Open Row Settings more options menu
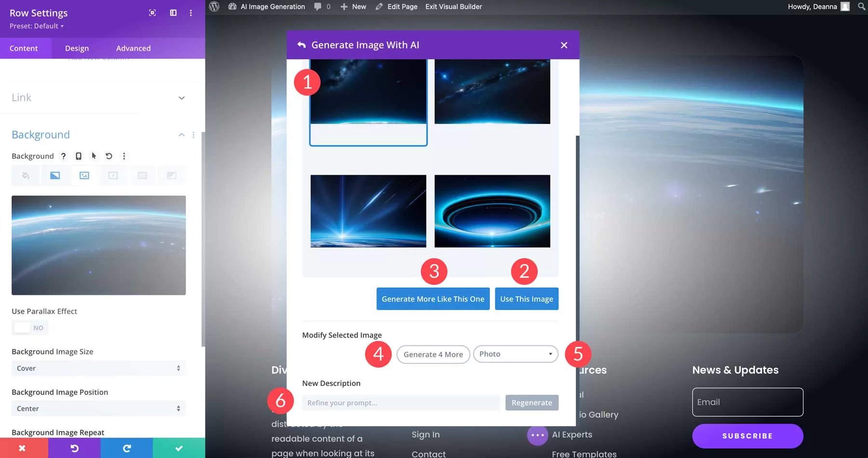 pyautogui.click(x=191, y=13)
